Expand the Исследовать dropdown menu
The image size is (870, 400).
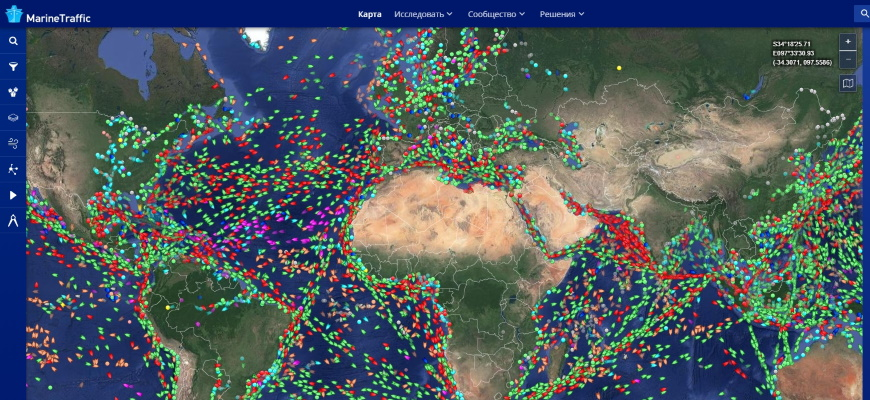[x=423, y=14]
